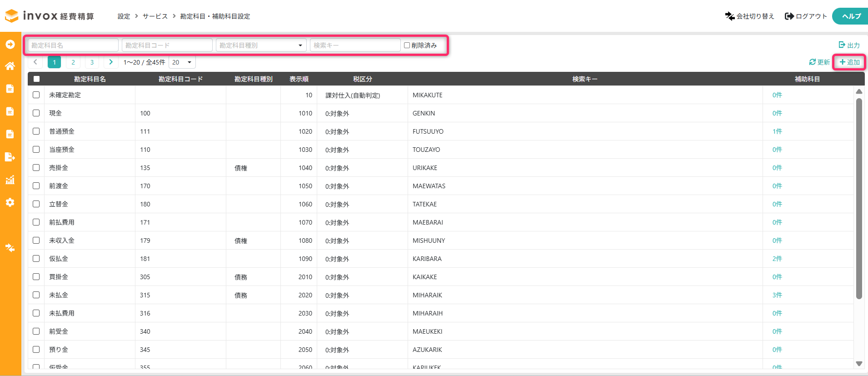The height and width of the screenshot is (376, 868).
Task: Click the 追加 add button
Action: tap(849, 62)
